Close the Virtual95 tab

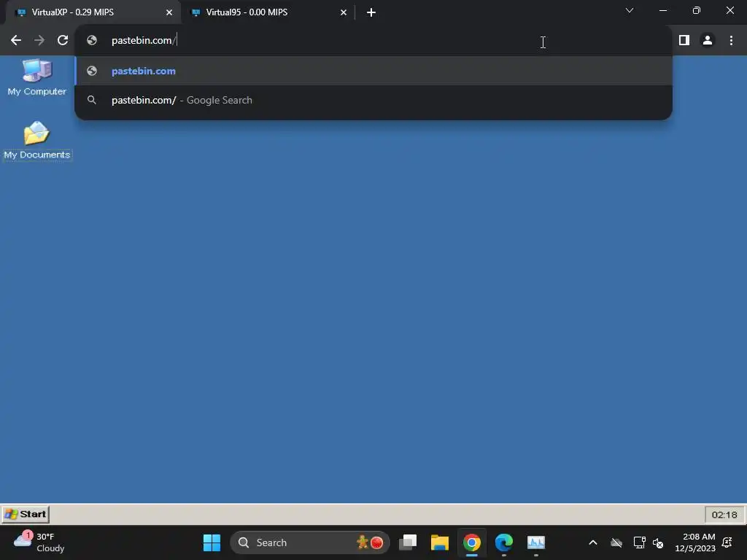tap(344, 12)
